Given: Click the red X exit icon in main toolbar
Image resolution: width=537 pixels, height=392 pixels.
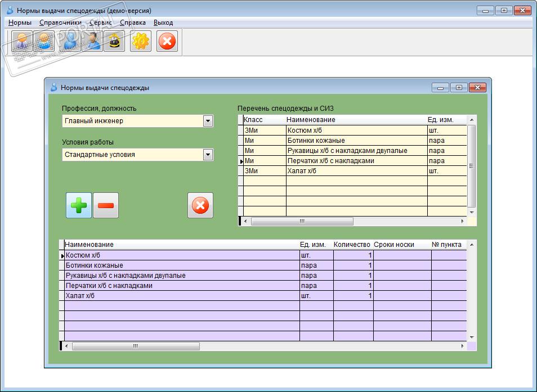Looking at the screenshot, I should pos(167,42).
